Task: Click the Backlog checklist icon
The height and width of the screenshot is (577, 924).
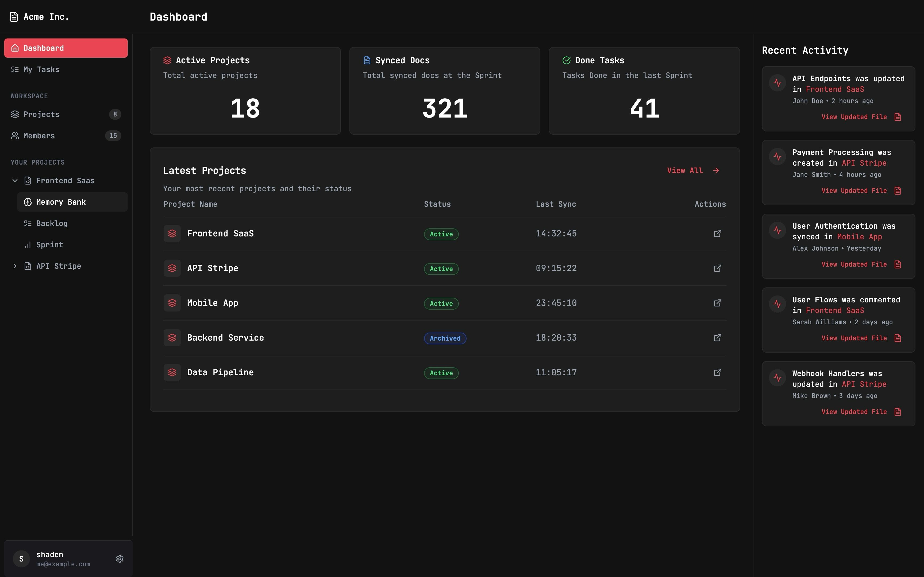Action: pyautogui.click(x=27, y=223)
